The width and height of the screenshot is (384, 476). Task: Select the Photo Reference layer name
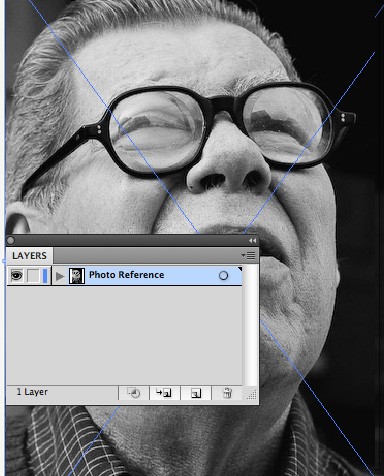pyautogui.click(x=126, y=275)
